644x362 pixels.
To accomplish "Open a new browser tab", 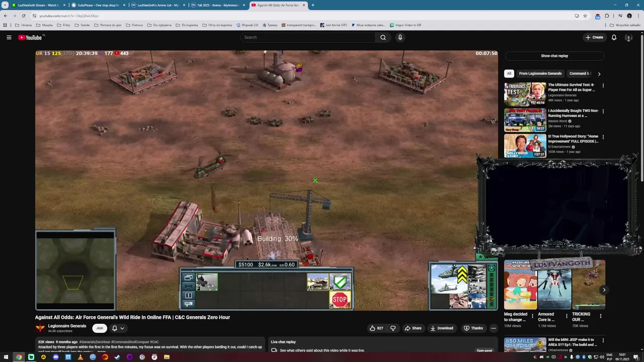I will tap(312, 5).
